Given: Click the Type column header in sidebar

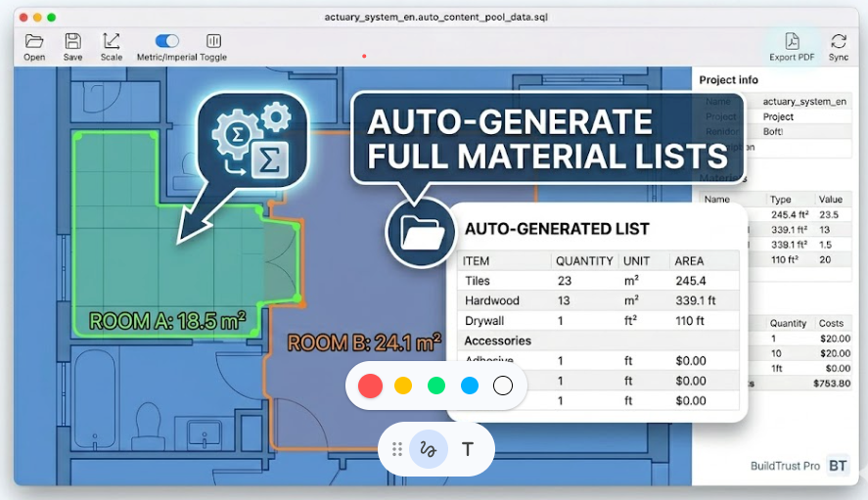Looking at the screenshot, I should pos(780,200).
